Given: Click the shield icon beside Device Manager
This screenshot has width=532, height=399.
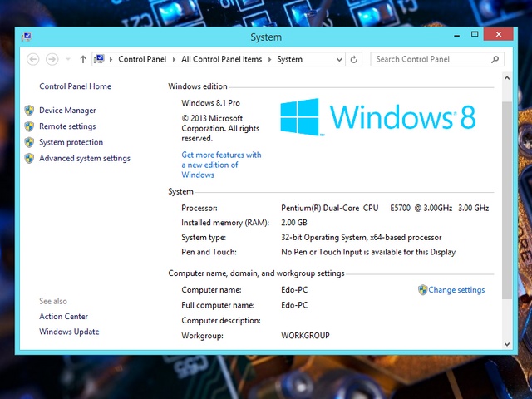Looking at the screenshot, I should pyautogui.click(x=29, y=111).
